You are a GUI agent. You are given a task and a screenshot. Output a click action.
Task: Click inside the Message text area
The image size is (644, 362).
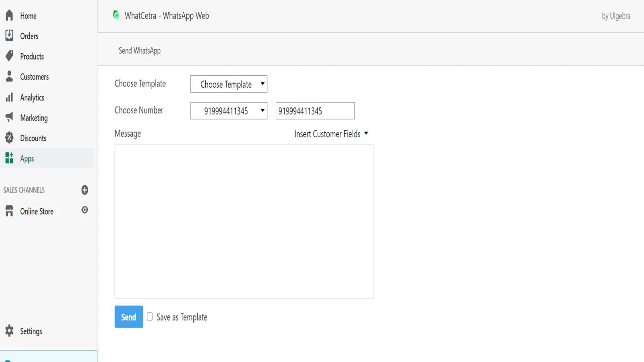tap(244, 222)
